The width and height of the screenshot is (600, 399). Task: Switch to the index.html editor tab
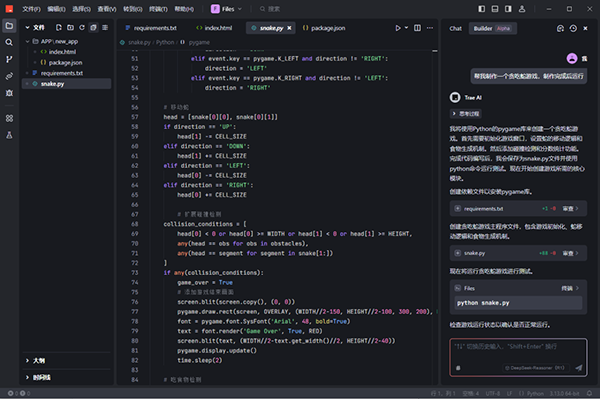[214, 28]
